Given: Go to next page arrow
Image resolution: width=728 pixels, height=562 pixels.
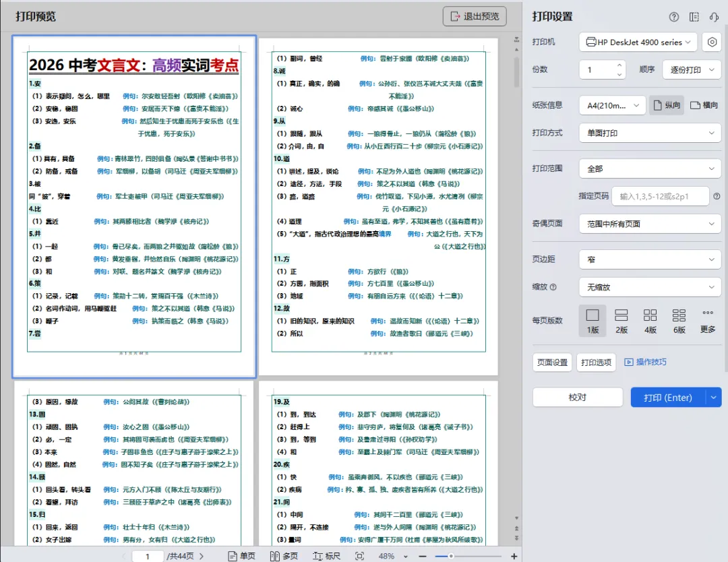Looking at the screenshot, I should pos(202,556).
